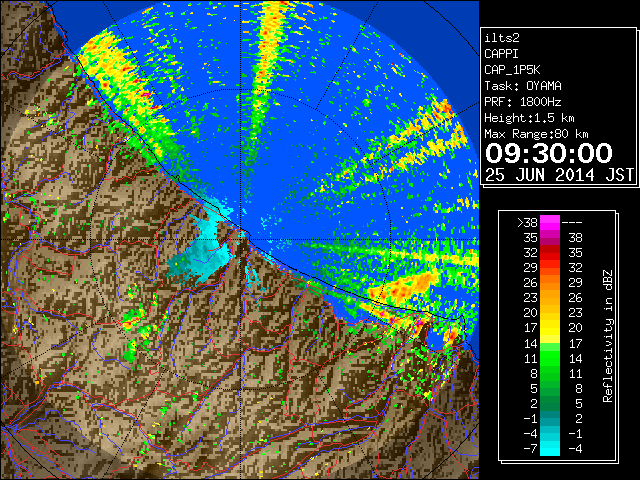Click the teal -1 to 2 legend color
This screenshot has width=640, height=480.
point(550,418)
